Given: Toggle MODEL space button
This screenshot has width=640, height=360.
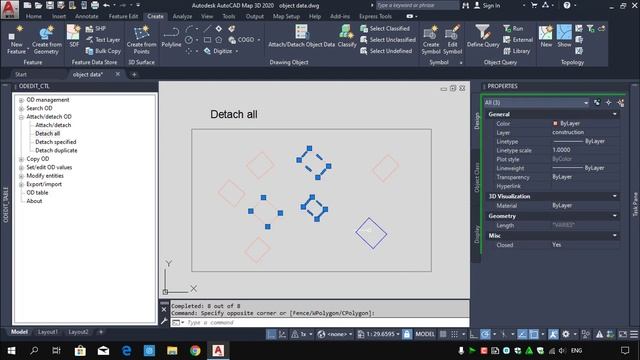Looking at the screenshot, I should (x=424, y=334).
